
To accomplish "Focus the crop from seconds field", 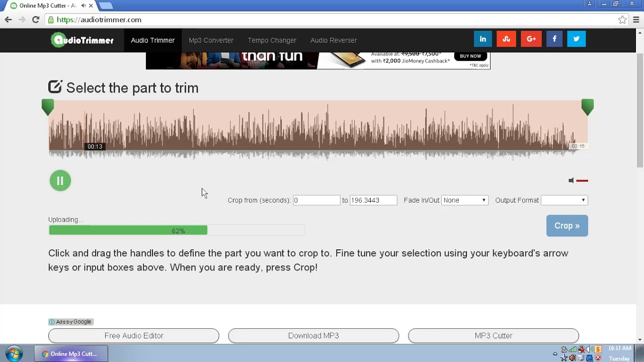I will click(x=316, y=200).
